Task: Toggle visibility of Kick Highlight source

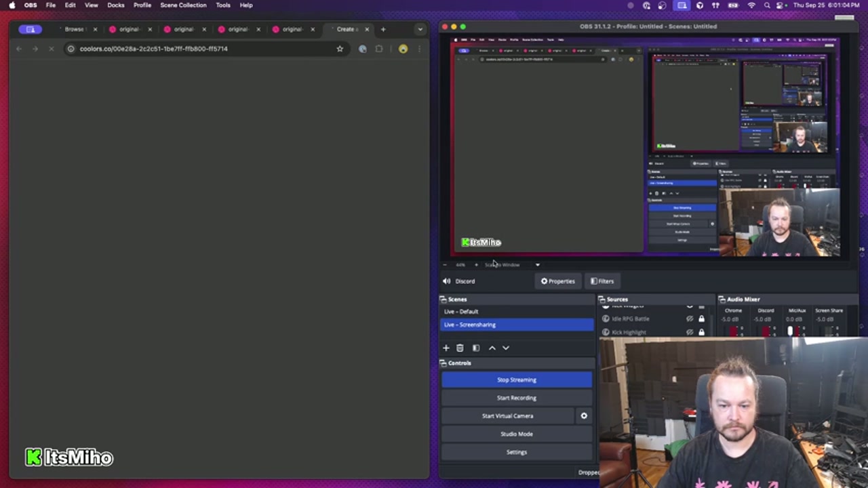Action: point(690,332)
